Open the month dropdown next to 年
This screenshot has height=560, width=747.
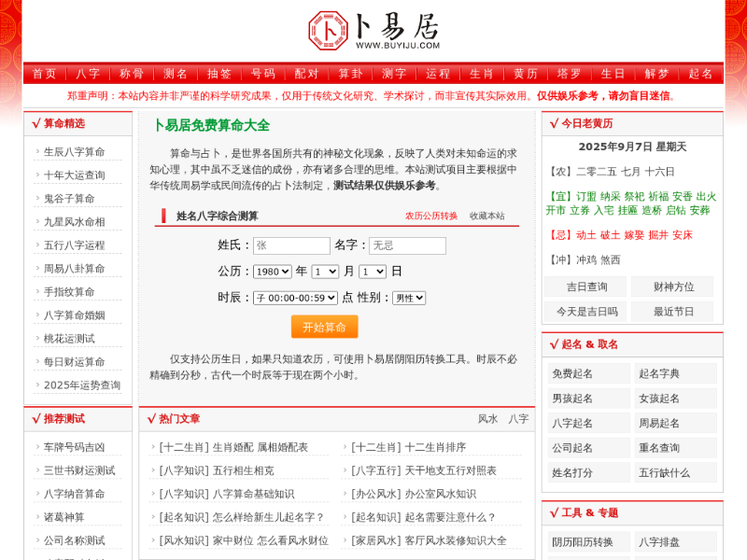tap(325, 272)
